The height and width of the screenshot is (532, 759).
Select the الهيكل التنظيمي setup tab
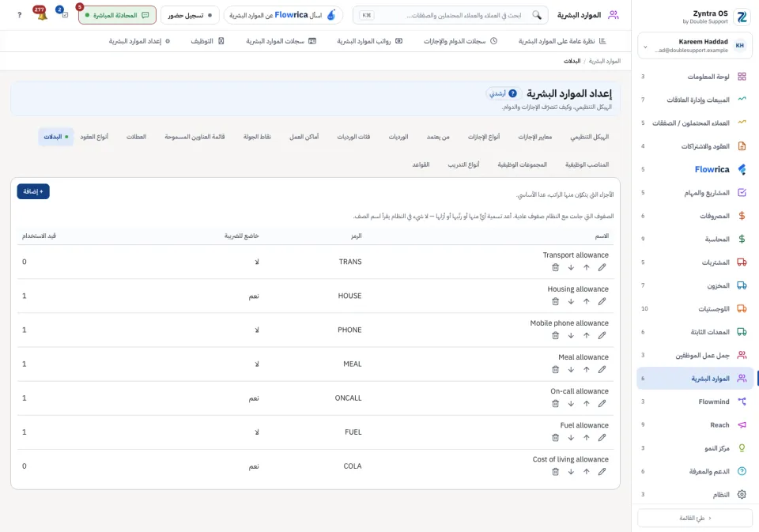[x=590, y=137]
